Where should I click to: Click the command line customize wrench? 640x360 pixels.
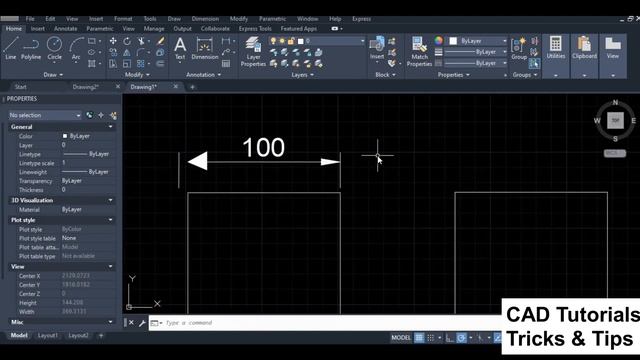(142, 323)
